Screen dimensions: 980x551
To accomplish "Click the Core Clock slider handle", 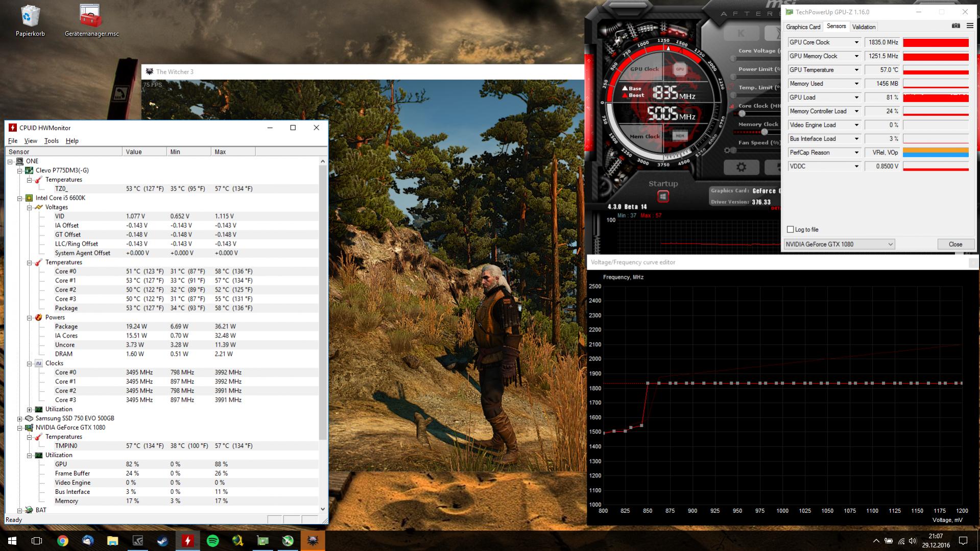I will point(742,114).
